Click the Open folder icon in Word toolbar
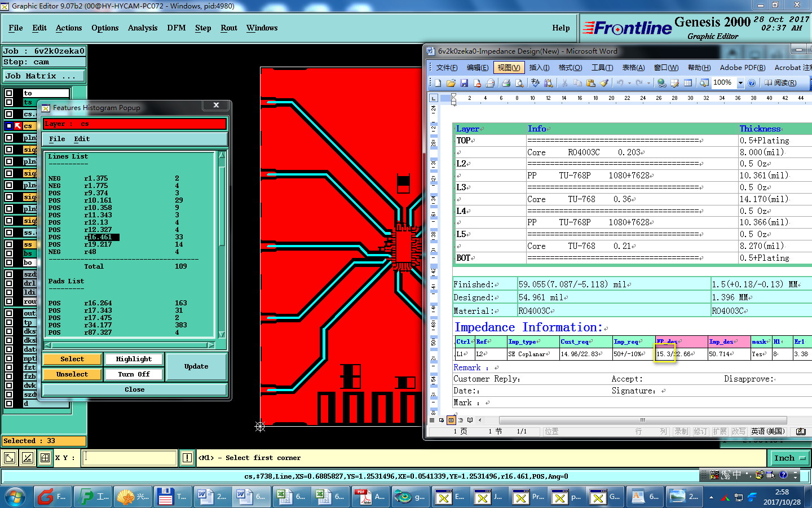812x508 pixels. pyautogui.click(x=451, y=83)
